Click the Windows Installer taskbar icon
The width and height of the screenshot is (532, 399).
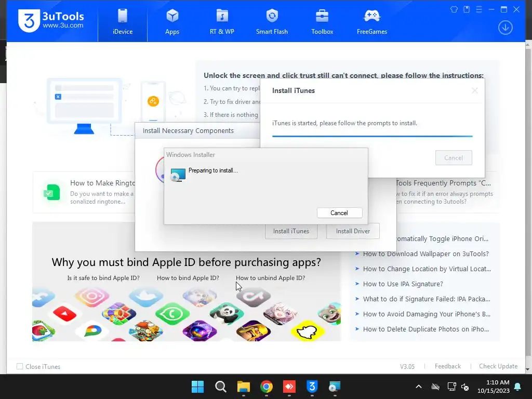point(335,387)
